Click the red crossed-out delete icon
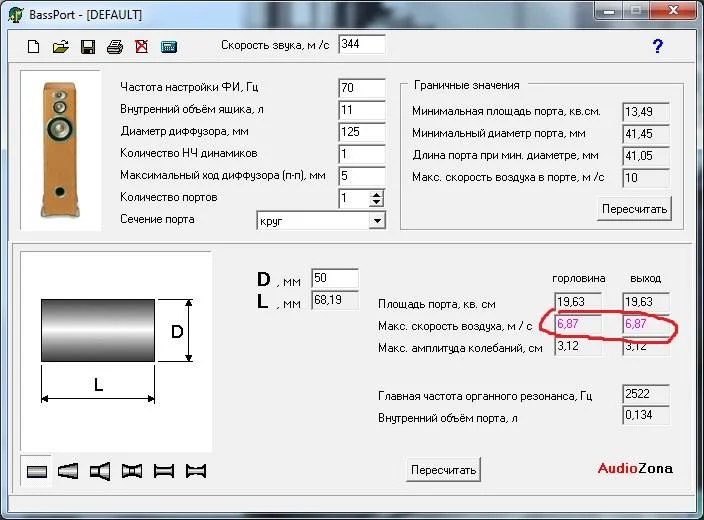The width and height of the screenshot is (704, 520). coord(141,46)
